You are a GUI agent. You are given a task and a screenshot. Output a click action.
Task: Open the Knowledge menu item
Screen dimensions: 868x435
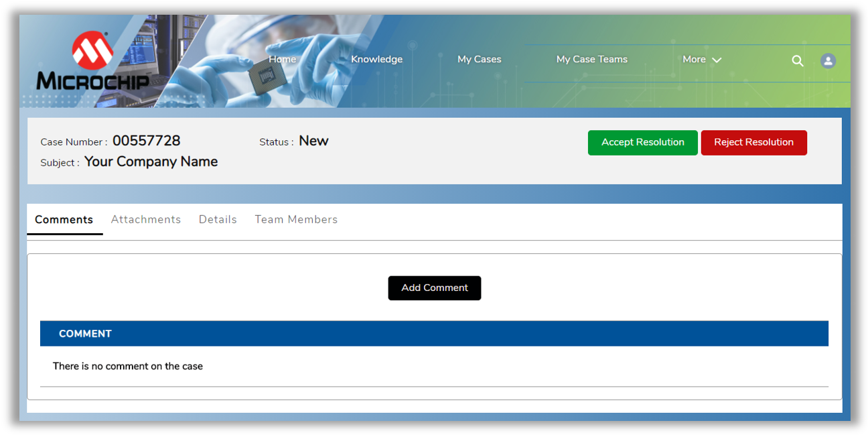(x=376, y=60)
